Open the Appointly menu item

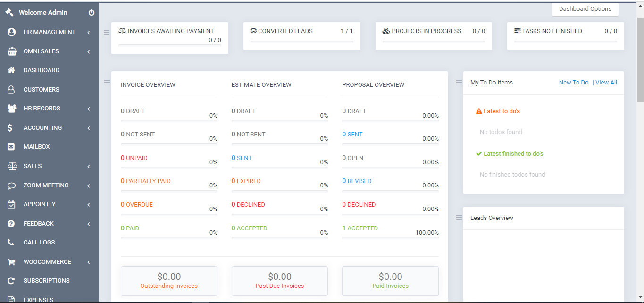40,204
